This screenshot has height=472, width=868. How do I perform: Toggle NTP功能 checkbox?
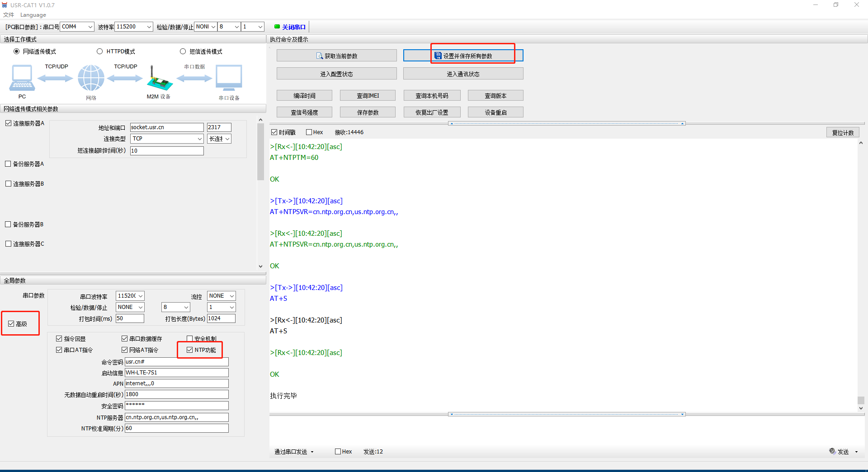pyautogui.click(x=190, y=350)
